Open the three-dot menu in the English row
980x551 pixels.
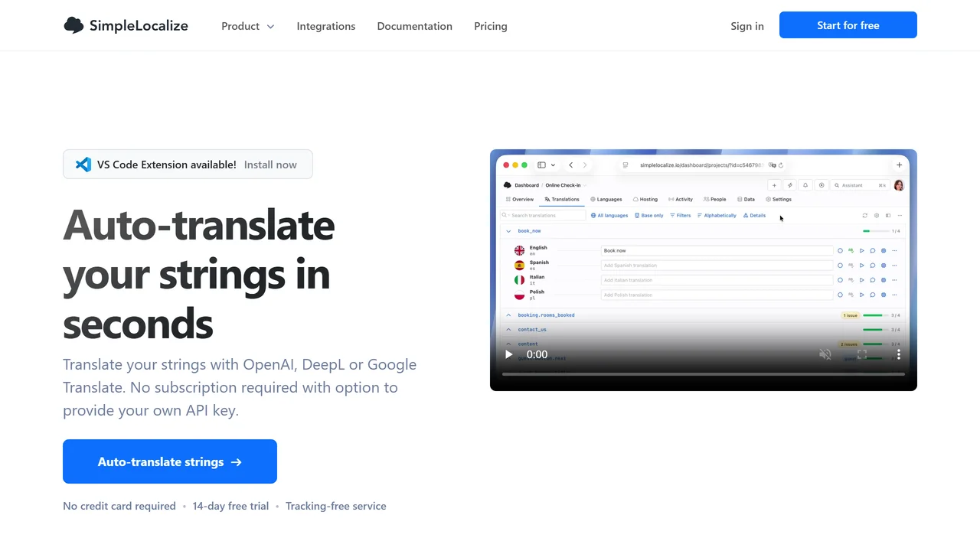click(x=894, y=250)
